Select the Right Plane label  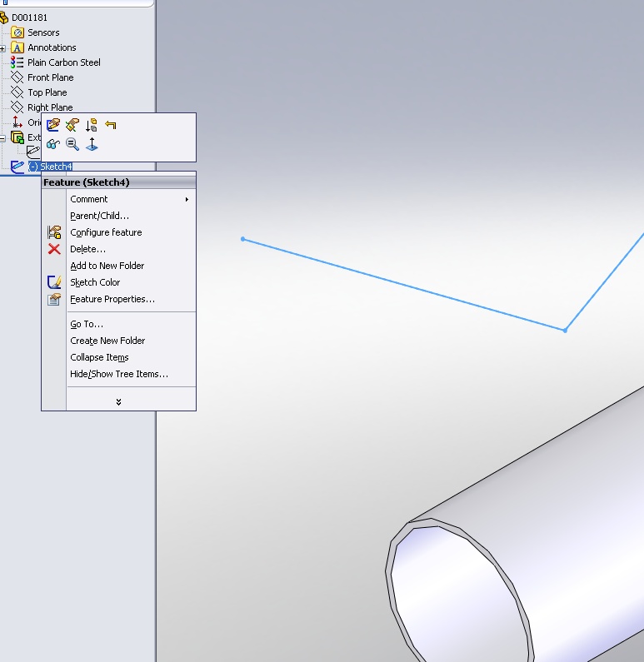point(50,107)
